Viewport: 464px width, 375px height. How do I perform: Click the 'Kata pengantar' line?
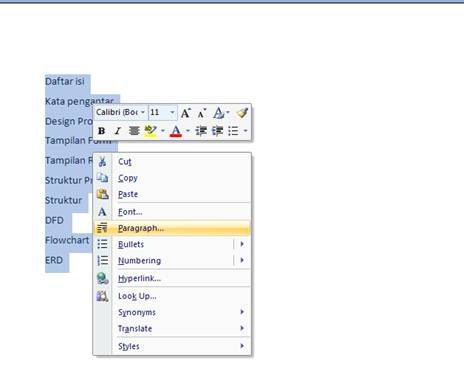click(79, 101)
